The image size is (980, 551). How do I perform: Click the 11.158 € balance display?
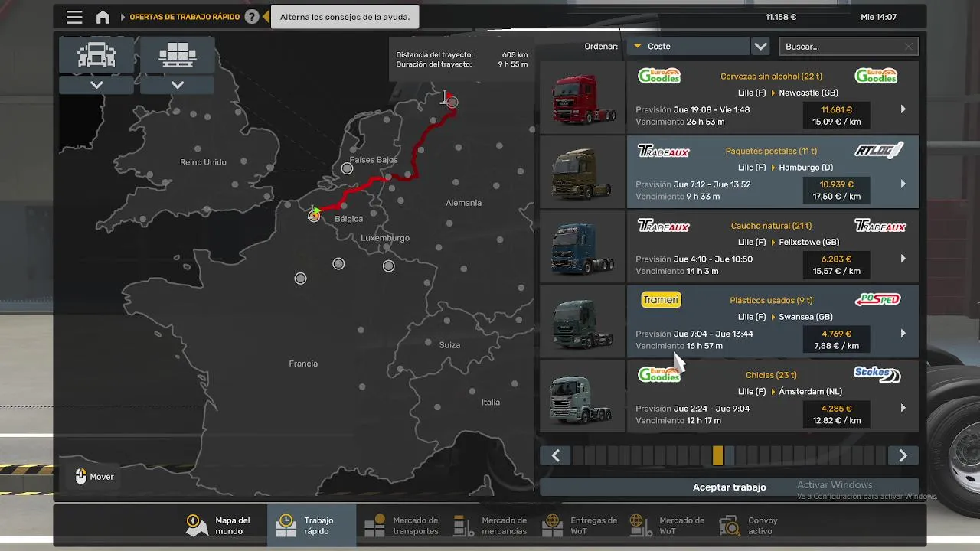click(x=781, y=17)
